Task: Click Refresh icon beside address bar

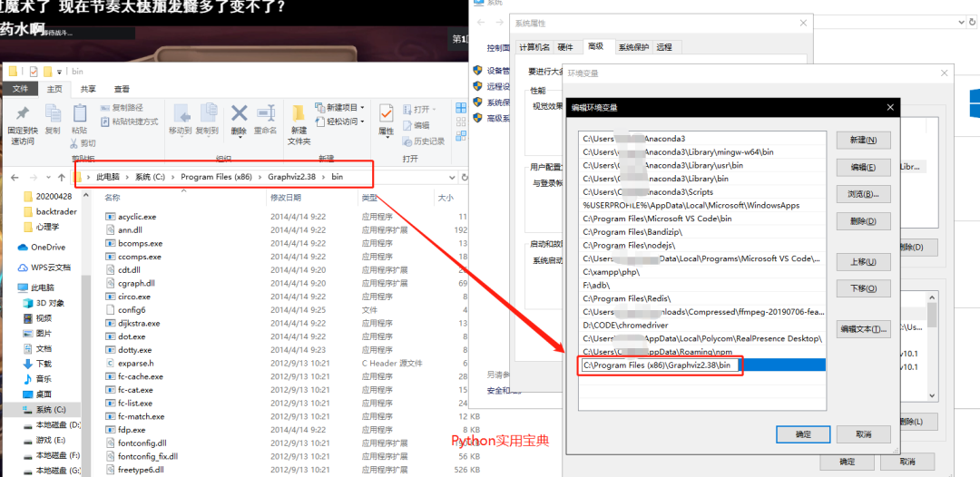Action: pyautogui.click(x=465, y=178)
